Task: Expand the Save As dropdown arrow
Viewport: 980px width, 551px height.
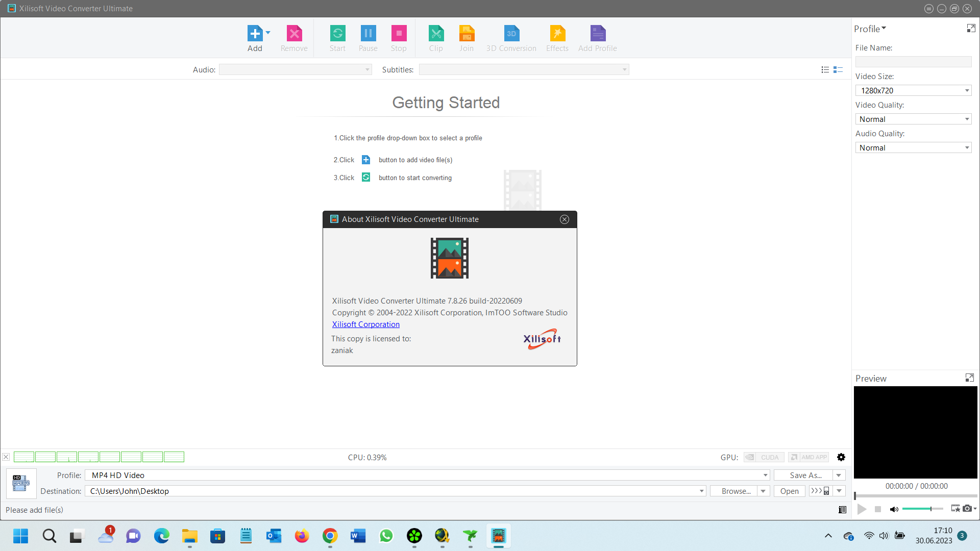Action: click(839, 475)
